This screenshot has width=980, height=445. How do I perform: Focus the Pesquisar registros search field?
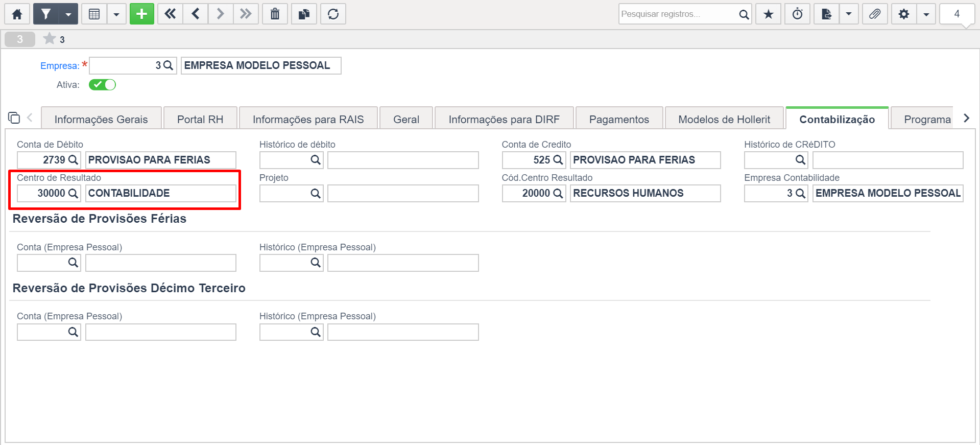click(x=678, y=14)
